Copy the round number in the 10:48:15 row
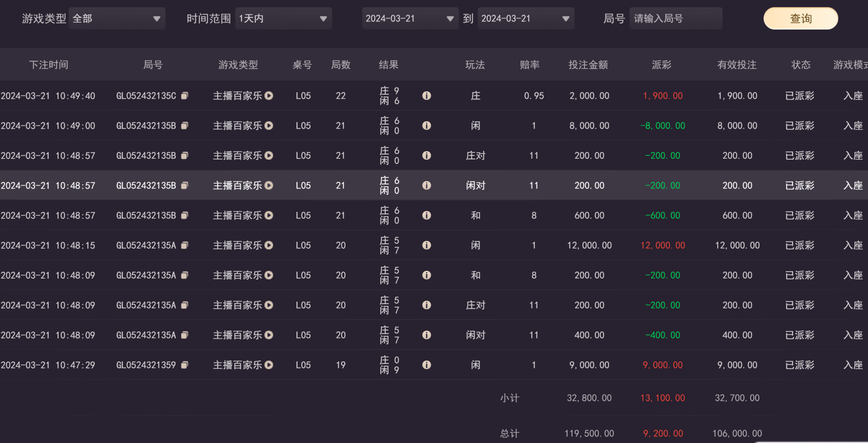This screenshot has width=868, height=443. [x=185, y=245]
